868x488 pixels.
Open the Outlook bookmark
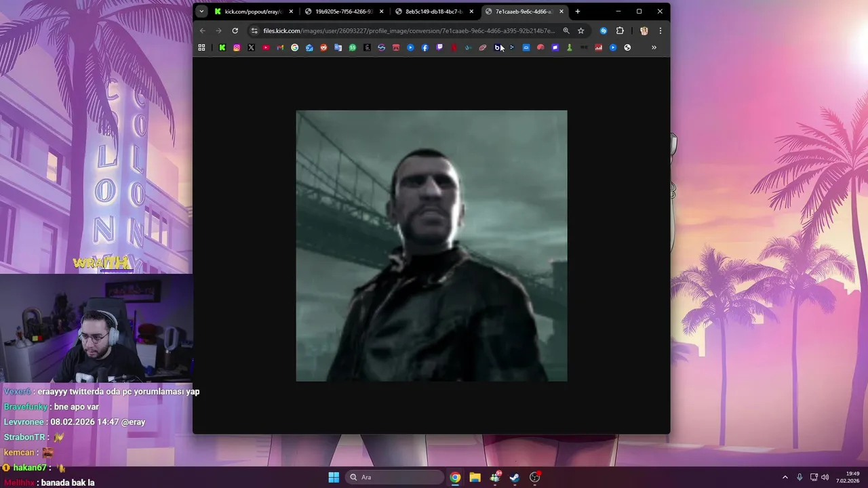point(309,47)
